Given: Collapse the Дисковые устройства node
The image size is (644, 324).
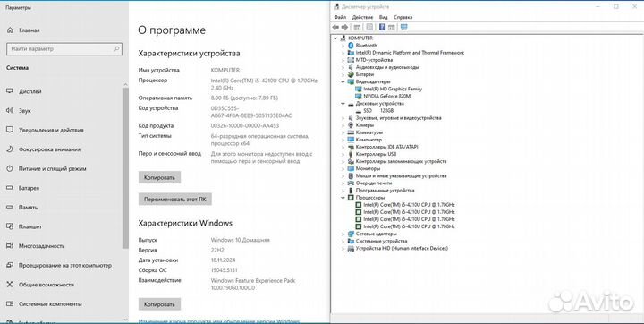Looking at the screenshot, I should (343, 104).
